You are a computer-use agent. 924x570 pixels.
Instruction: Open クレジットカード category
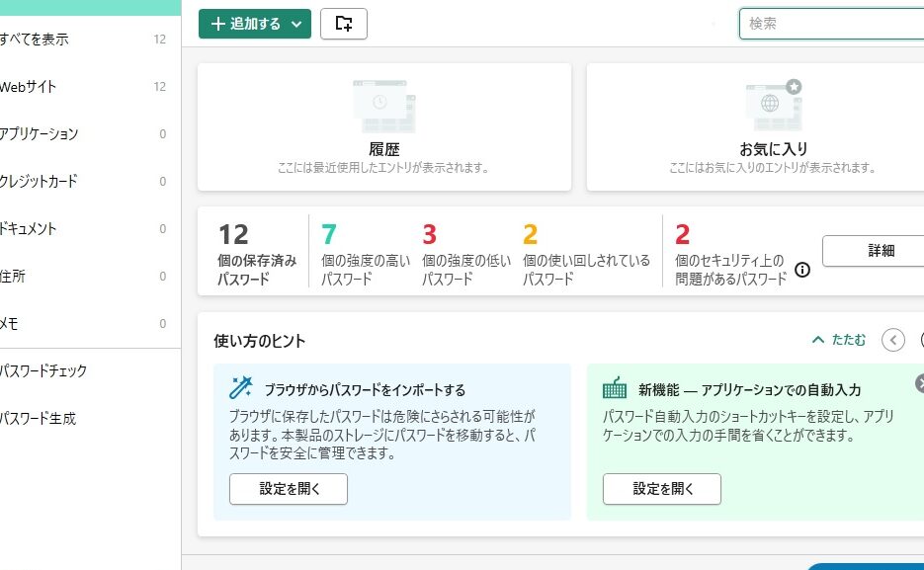pyautogui.click(x=39, y=182)
